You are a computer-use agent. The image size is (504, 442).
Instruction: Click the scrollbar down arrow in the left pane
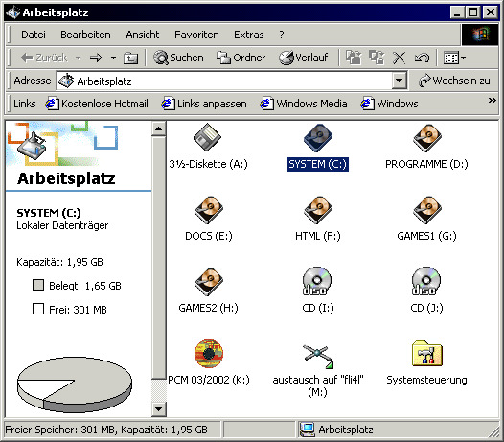coord(158,409)
